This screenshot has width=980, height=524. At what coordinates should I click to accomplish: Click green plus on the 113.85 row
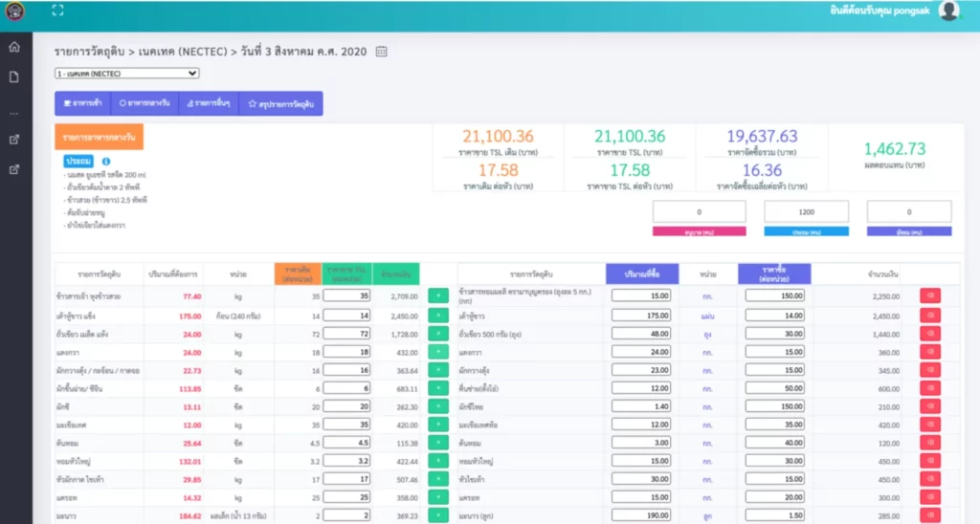click(x=438, y=388)
